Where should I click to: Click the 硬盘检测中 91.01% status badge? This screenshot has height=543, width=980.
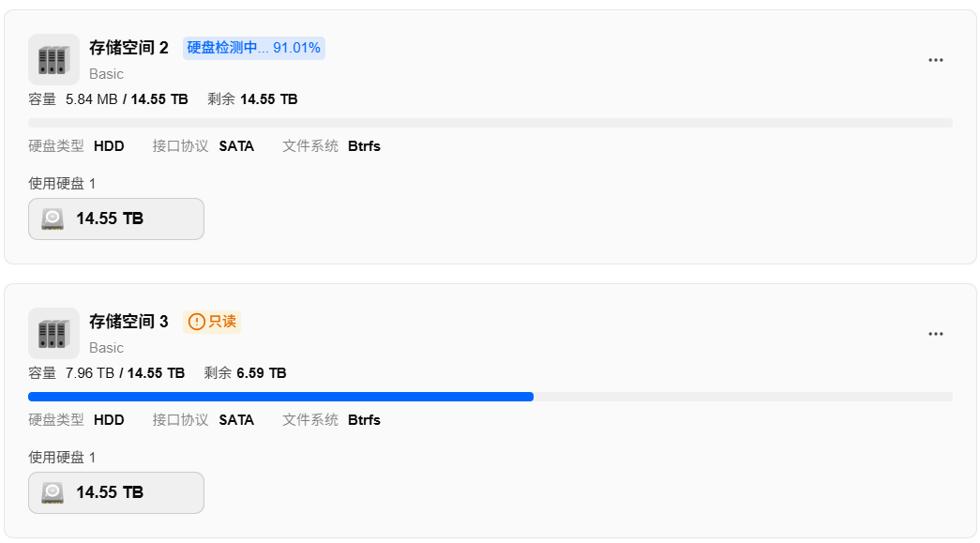click(254, 48)
